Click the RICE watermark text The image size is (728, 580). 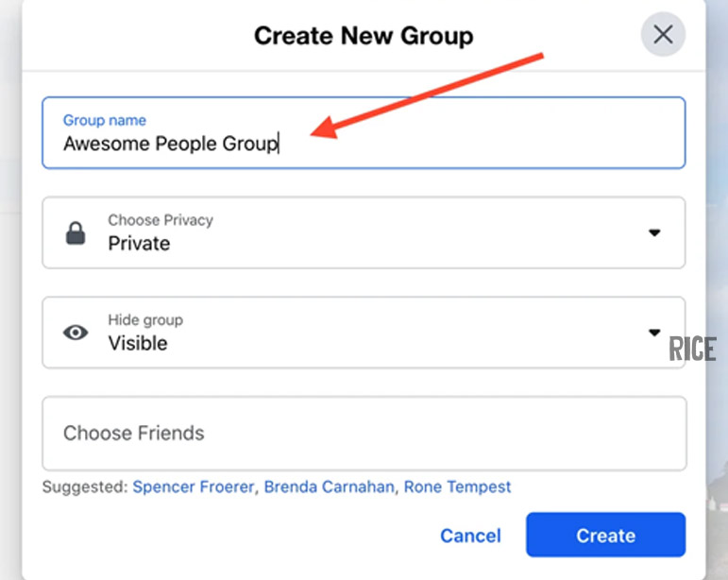pos(692,350)
